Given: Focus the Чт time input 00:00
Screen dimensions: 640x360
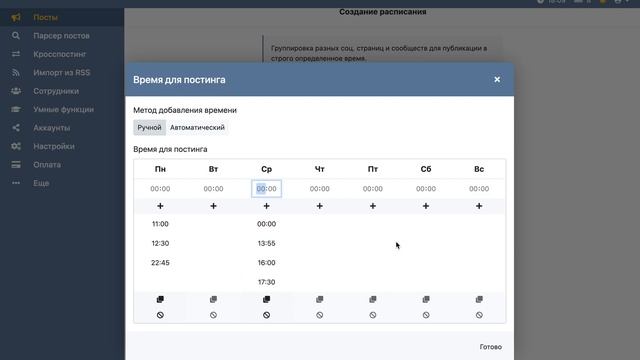Looking at the screenshot, I should (320, 189).
